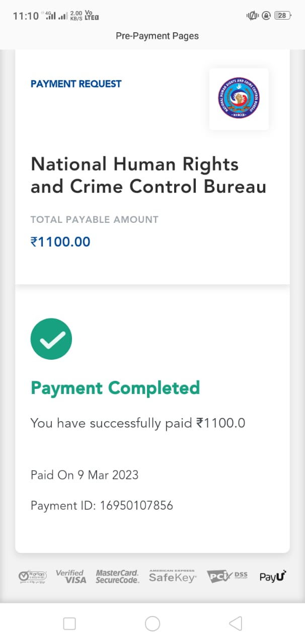Screen dimensions: 305x644
Task: Tap the Payment ID 16950107856 text
Action: 102,506
